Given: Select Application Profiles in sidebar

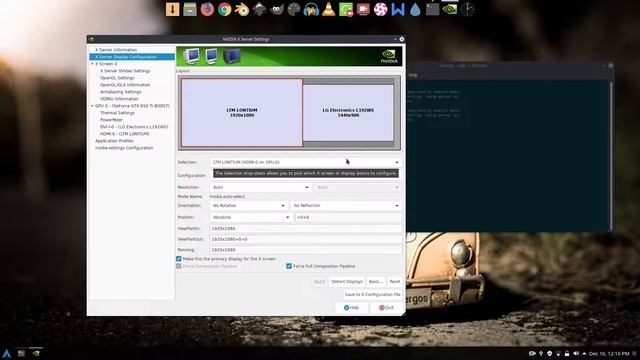Looking at the screenshot, I should tap(114, 141).
